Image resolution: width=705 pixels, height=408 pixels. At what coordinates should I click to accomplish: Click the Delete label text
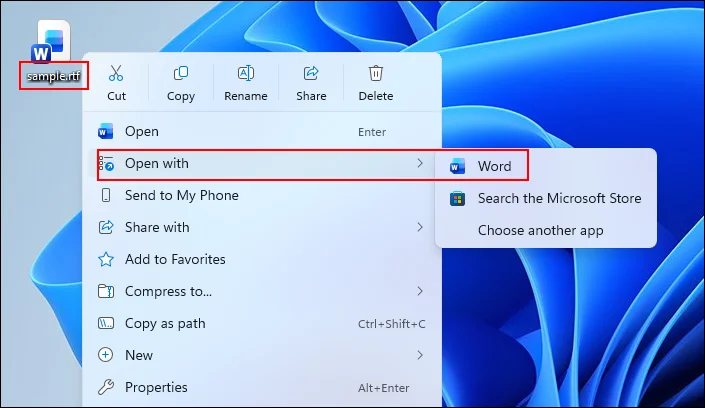click(x=376, y=96)
